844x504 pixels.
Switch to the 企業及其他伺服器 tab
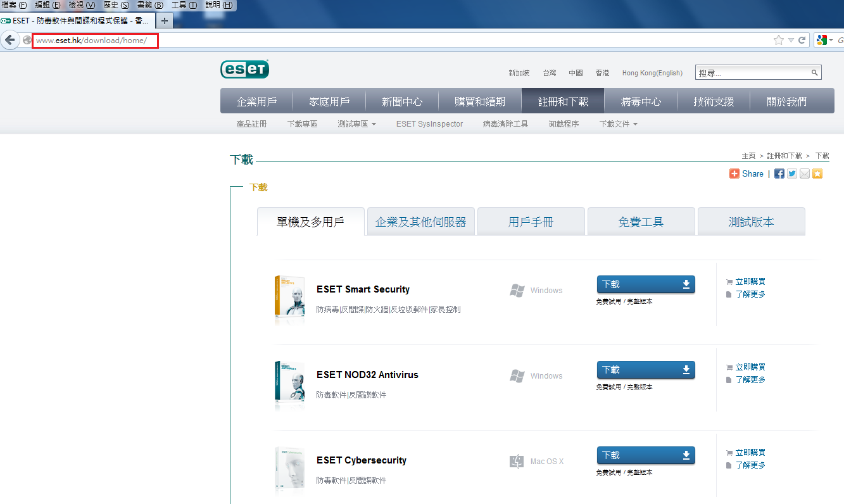click(420, 222)
